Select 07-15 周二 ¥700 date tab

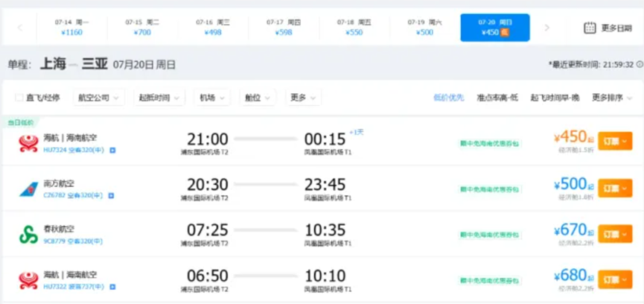click(142, 28)
